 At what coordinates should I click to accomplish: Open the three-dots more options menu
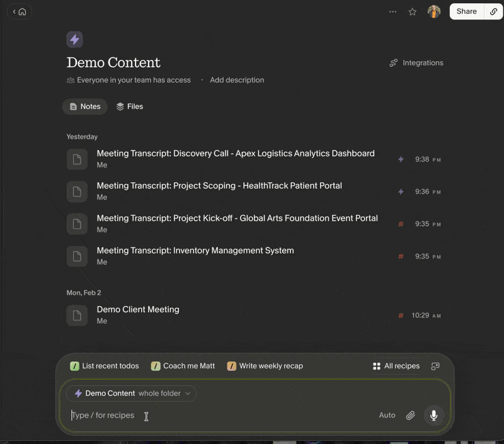(x=392, y=12)
